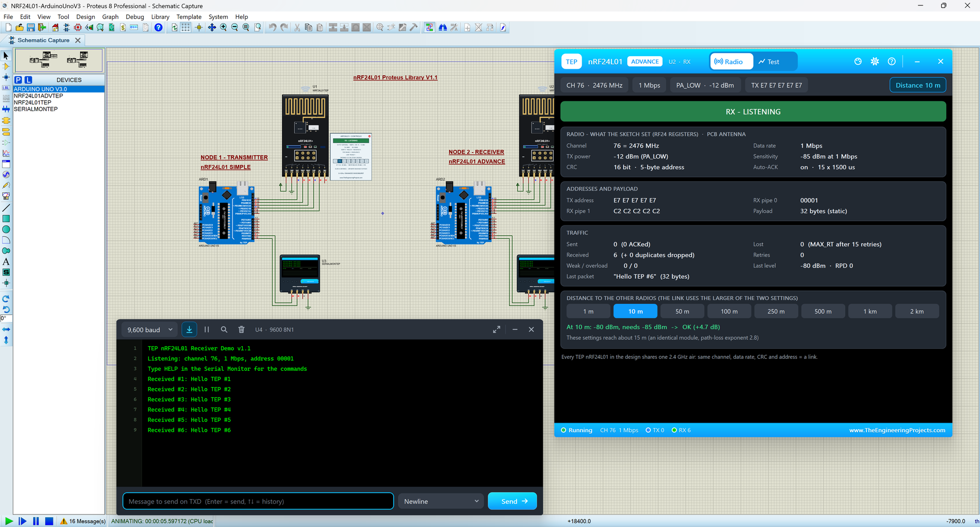Viewport: 980px width, 527px height.
Task: Switch to the Radio tab
Action: (x=732, y=62)
